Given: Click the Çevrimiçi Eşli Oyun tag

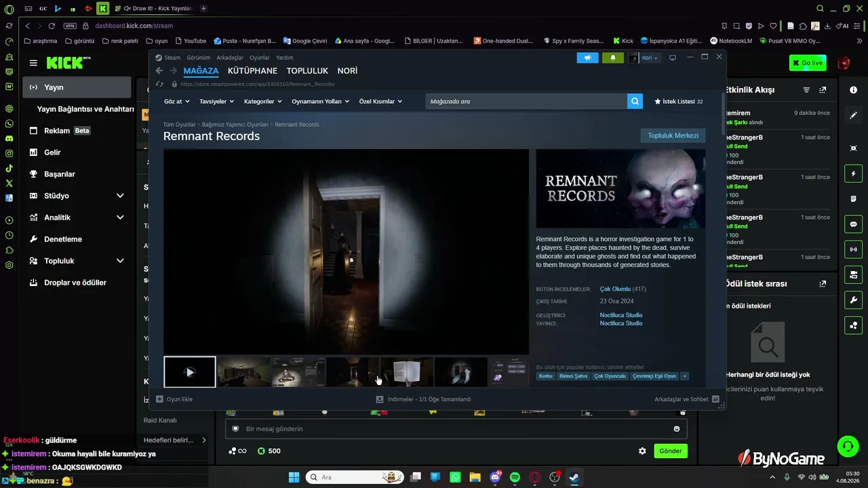Looking at the screenshot, I should coord(654,376).
